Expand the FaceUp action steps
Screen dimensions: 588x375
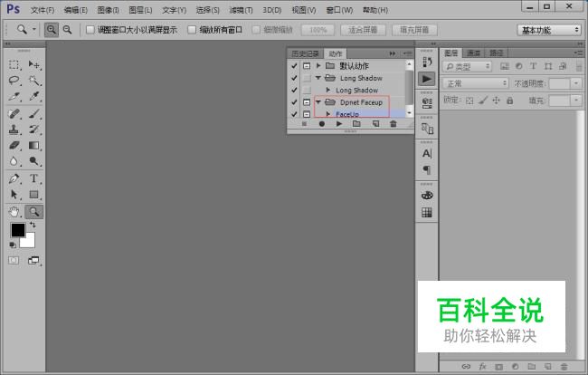click(328, 114)
